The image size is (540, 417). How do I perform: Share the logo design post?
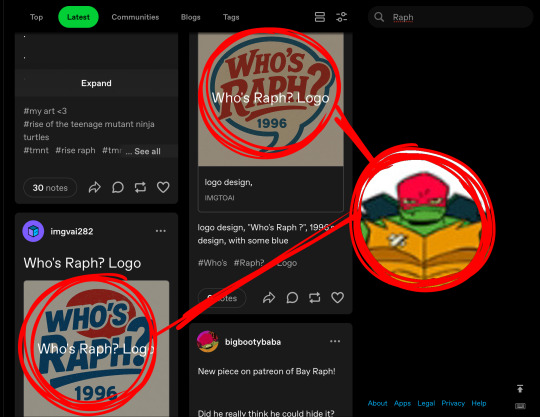(x=269, y=298)
